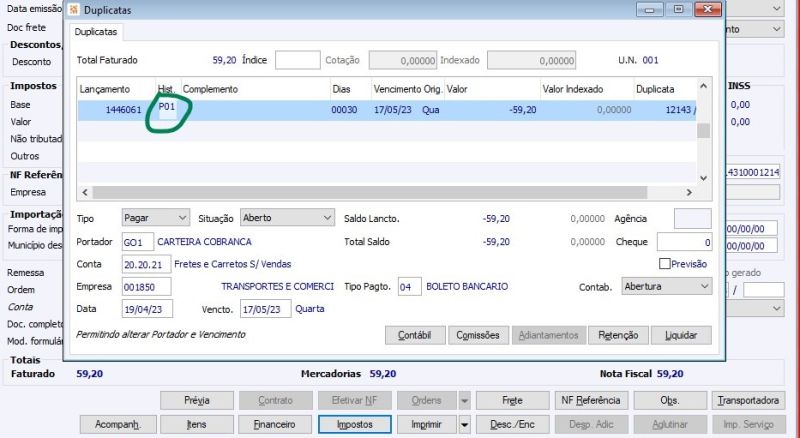Screen dimensions: 800x438
Task: Click the Fretes e Carretos S/ Vendas text
Action: click(x=233, y=264)
